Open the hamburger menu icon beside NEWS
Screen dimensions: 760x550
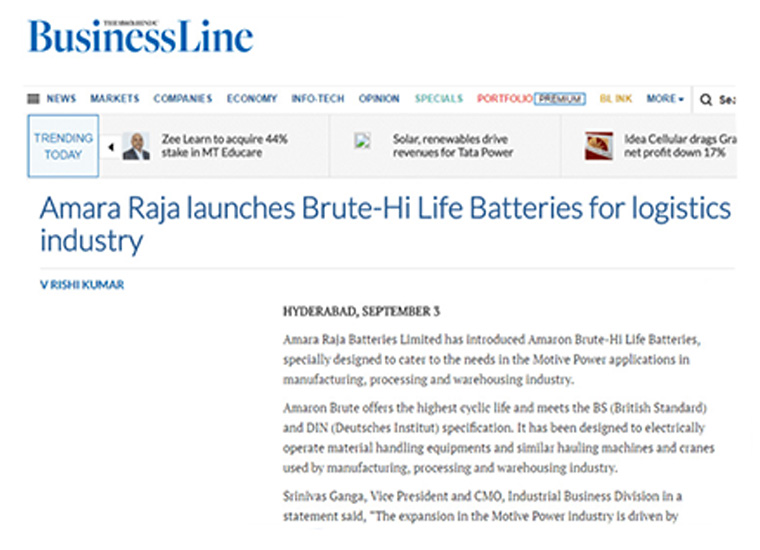tap(33, 99)
